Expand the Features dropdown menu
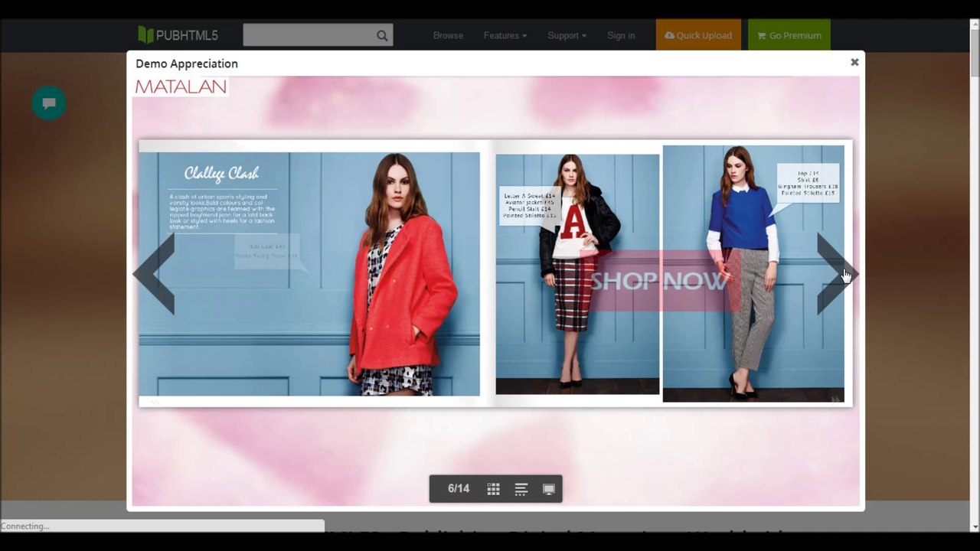The image size is (980, 551). click(505, 35)
